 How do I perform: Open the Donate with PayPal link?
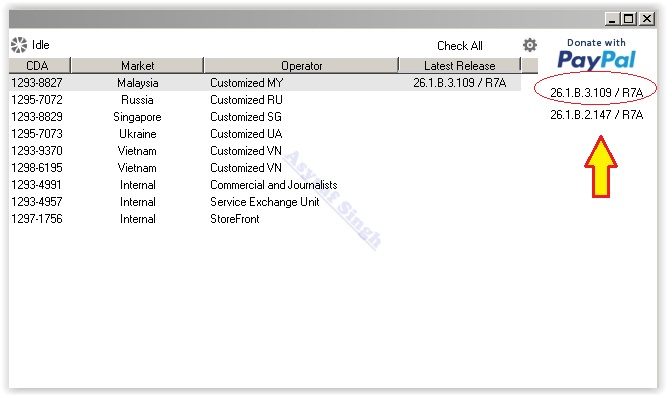pos(596,54)
